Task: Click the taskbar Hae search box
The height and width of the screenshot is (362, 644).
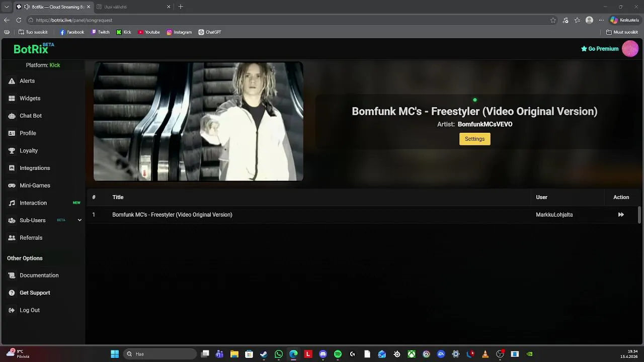Action: pos(160,354)
